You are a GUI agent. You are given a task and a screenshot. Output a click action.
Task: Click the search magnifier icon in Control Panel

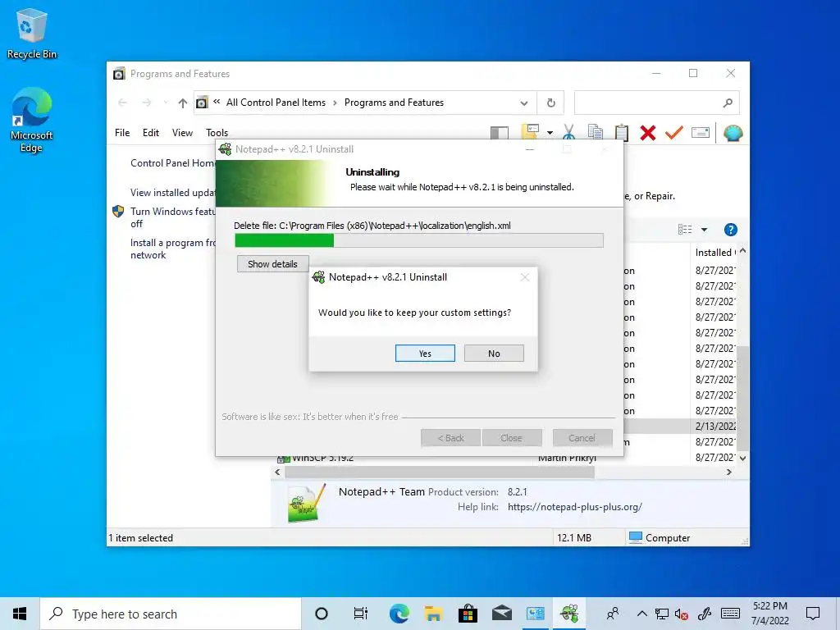pyautogui.click(x=728, y=103)
